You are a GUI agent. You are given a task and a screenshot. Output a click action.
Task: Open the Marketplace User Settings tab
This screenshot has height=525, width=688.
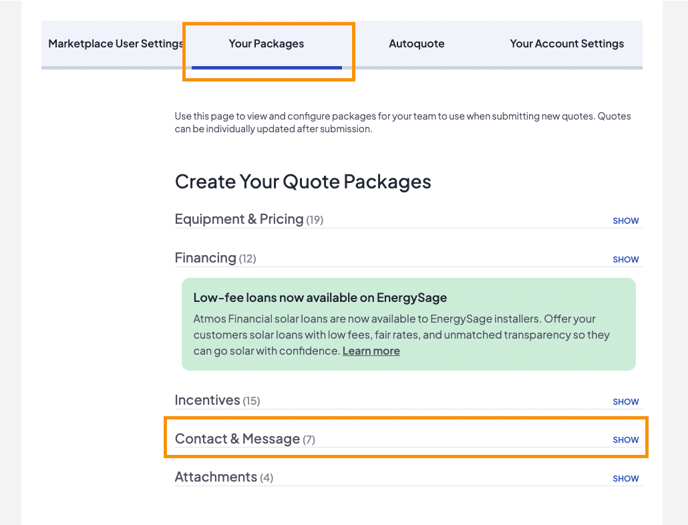(115, 44)
